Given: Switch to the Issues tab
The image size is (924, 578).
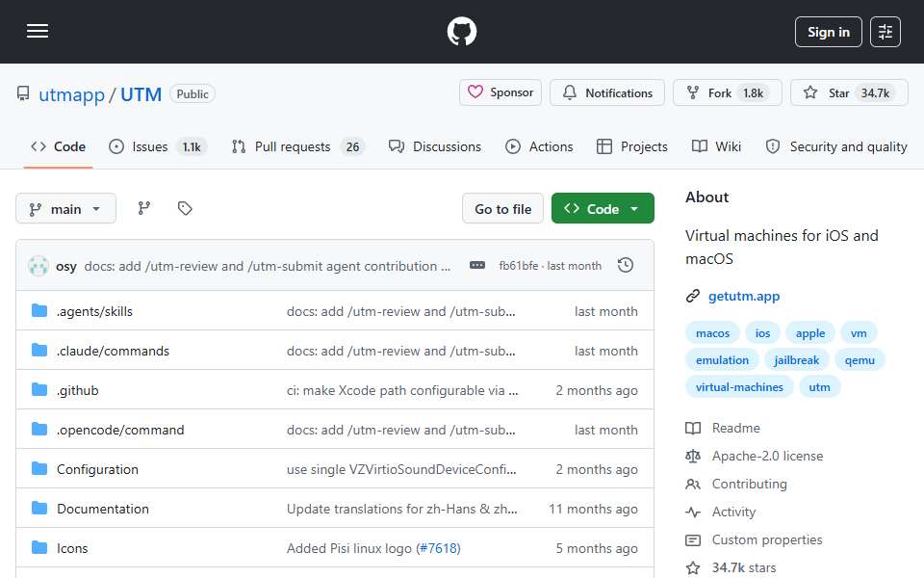Looking at the screenshot, I should (157, 146).
